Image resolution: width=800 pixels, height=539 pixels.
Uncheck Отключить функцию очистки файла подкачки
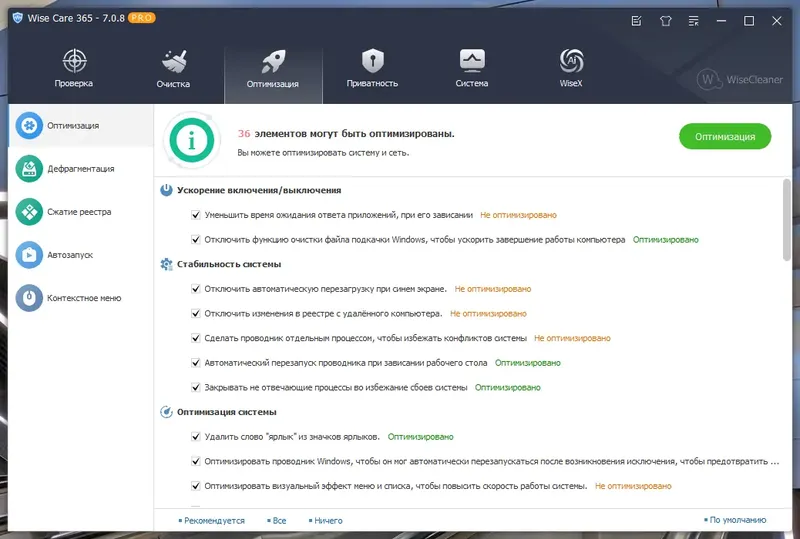pyautogui.click(x=195, y=239)
